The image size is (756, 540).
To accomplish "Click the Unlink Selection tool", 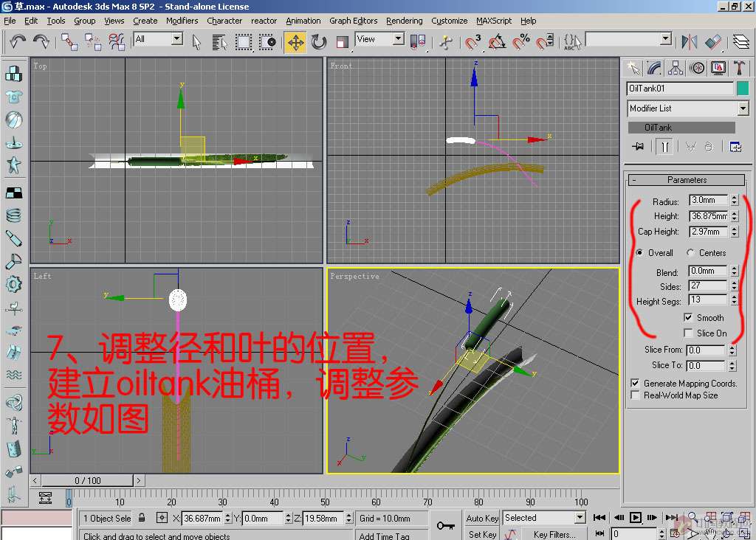I will (92, 42).
